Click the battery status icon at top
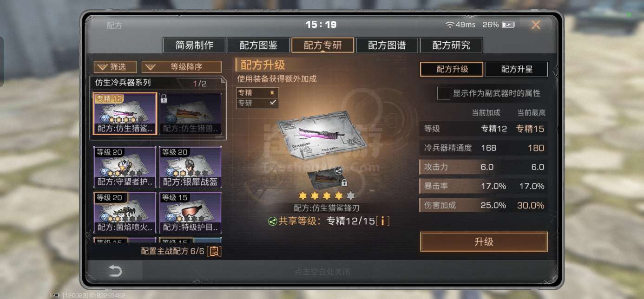 pyautogui.click(x=509, y=25)
